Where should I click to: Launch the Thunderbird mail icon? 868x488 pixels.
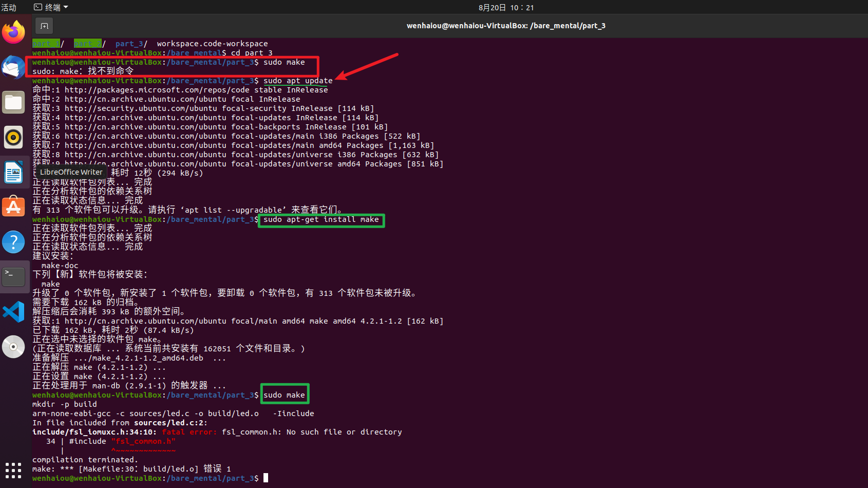click(14, 67)
